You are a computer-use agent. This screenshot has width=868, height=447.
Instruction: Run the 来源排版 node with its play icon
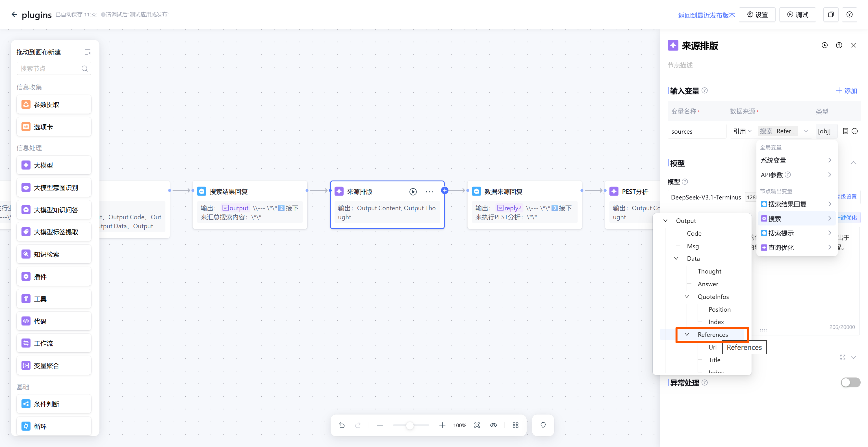click(x=413, y=192)
